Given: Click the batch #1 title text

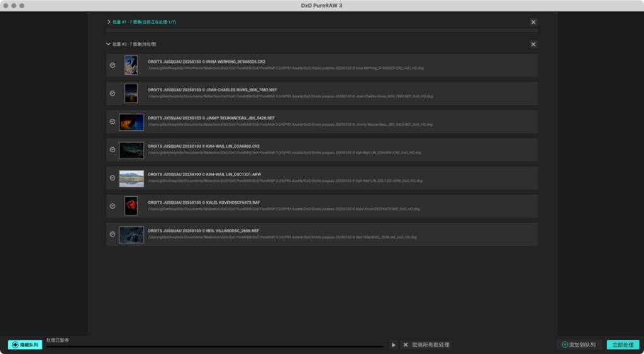Looking at the screenshot, I should 144,22.
